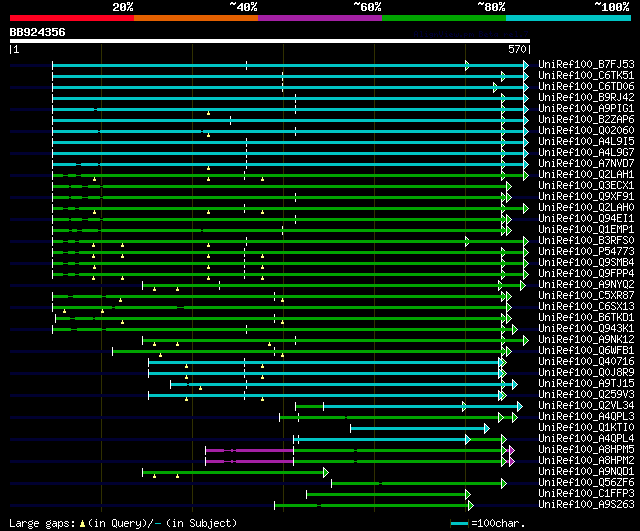This screenshot has height=531, width=640.
Task: Click the white query sequence bar
Action: pyautogui.click(x=270, y=41)
